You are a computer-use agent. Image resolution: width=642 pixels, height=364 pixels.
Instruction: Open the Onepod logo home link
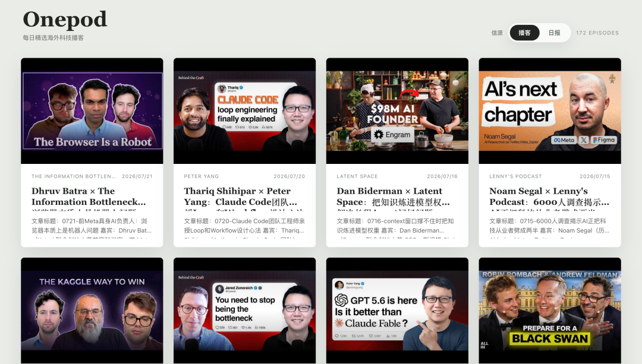tap(65, 20)
